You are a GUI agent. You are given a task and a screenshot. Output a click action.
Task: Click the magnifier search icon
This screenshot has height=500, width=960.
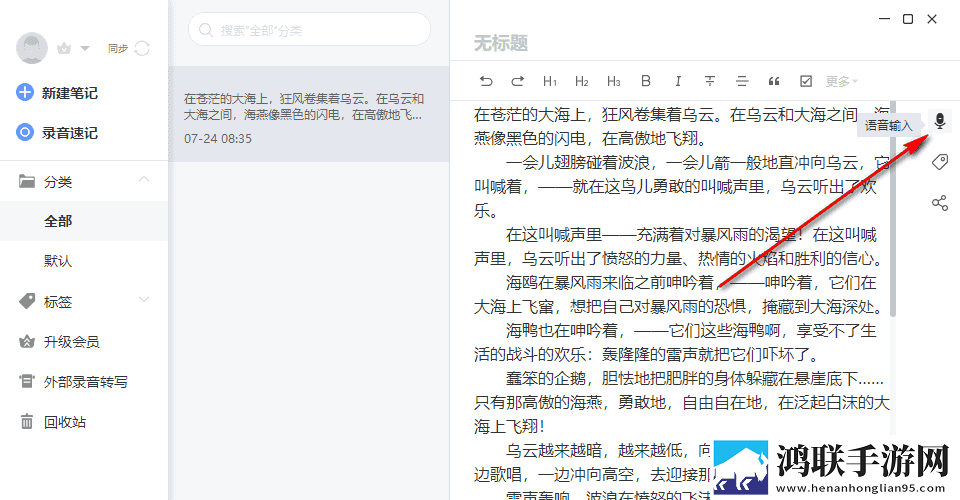pos(206,30)
